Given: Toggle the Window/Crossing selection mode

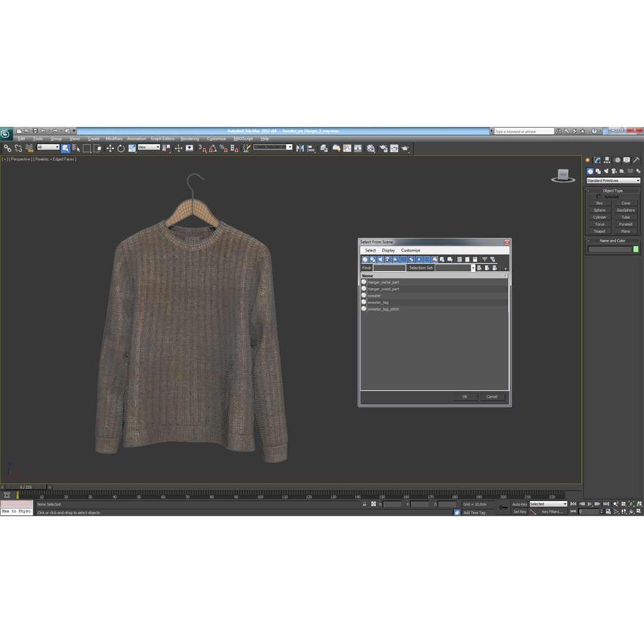Looking at the screenshot, I should tap(98, 148).
